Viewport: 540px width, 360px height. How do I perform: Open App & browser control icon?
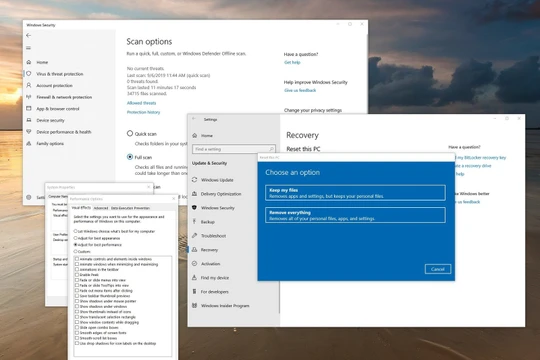click(29, 109)
